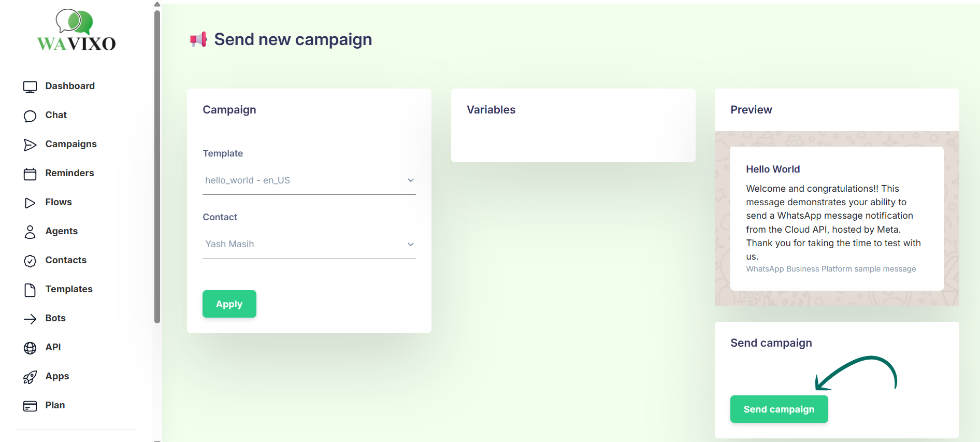This screenshot has width=980, height=442.
Task: Click the Contacts checkmark circle icon
Action: (30, 261)
